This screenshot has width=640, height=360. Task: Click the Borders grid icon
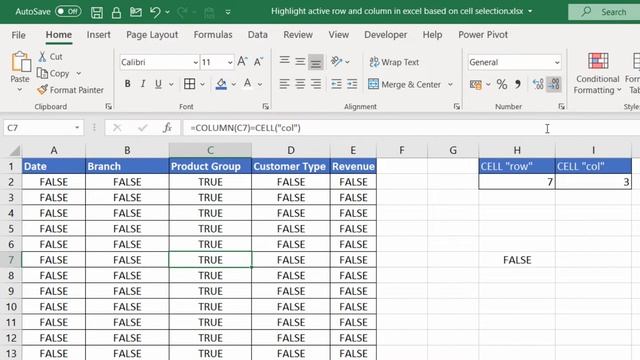pyautogui.click(x=189, y=84)
